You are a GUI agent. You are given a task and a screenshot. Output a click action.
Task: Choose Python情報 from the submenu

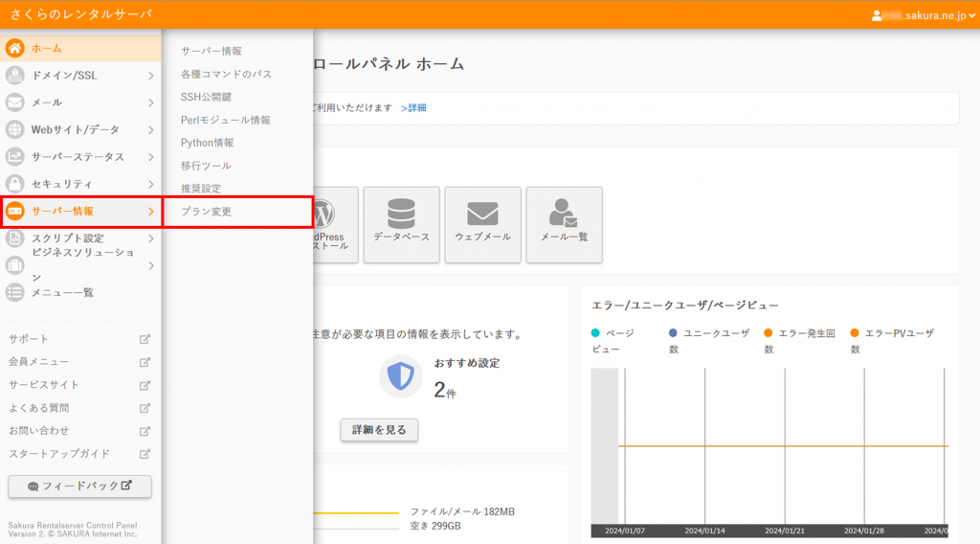tap(207, 143)
